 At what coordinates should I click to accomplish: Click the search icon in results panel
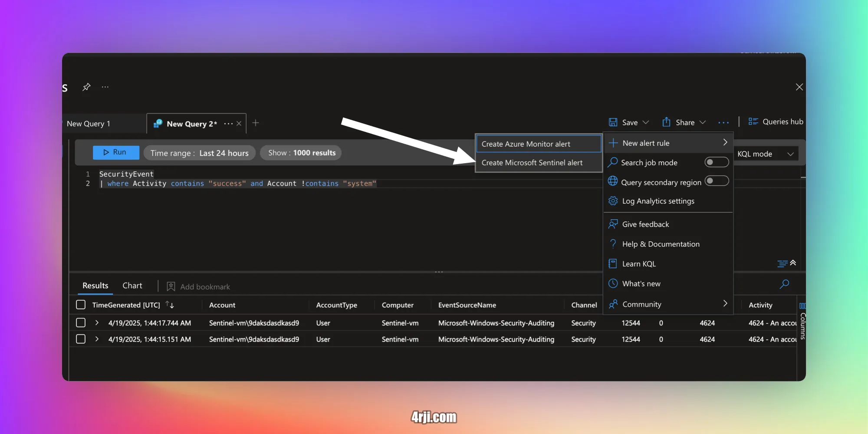click(x=784, y=284)
